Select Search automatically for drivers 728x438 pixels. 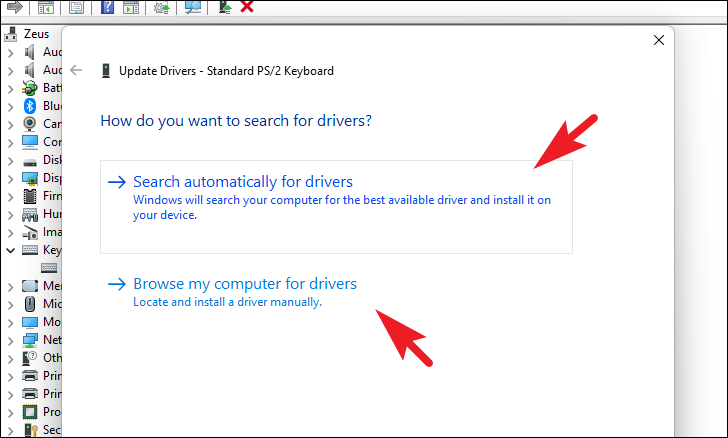click(x=336, y=207)
